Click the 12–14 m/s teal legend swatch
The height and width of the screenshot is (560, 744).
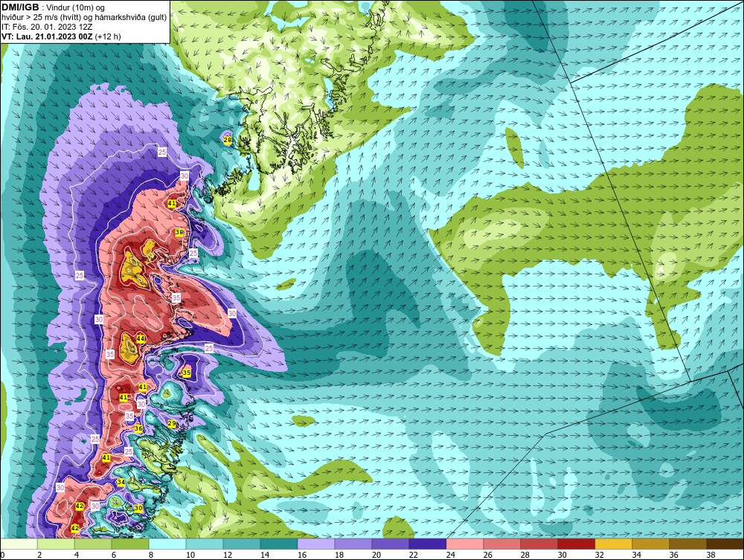(x=242, y=544)
